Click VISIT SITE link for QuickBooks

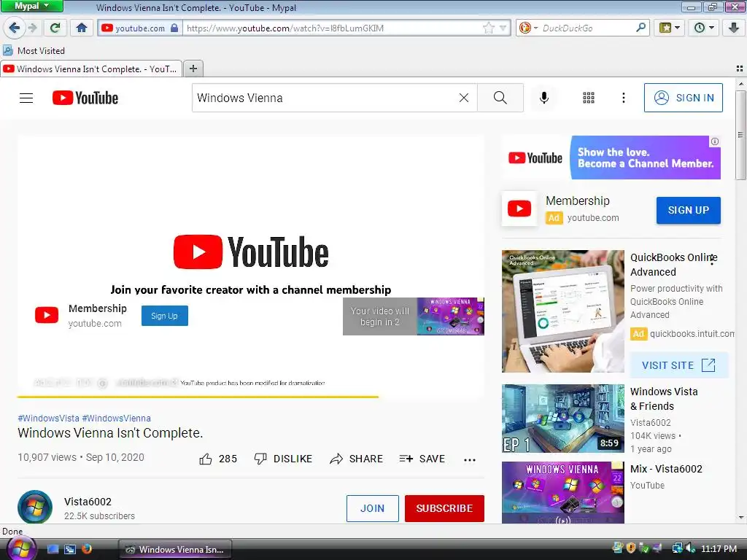[x=679, y=365]
